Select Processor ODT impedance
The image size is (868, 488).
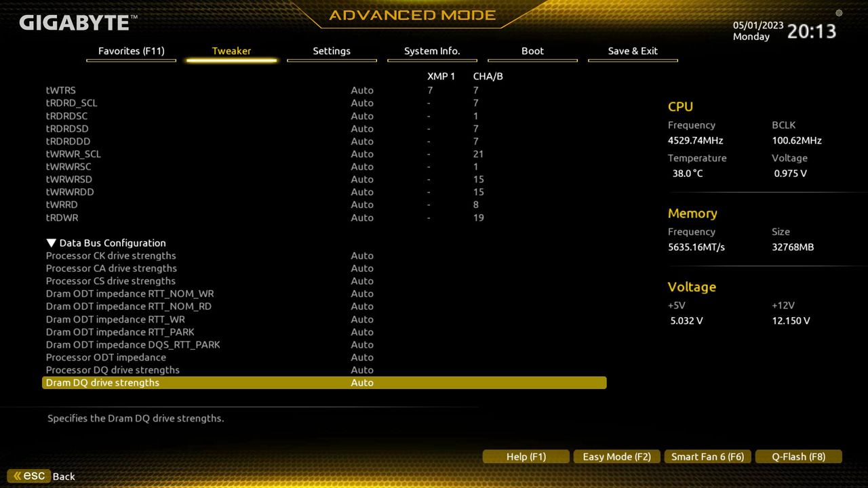[x=324, y=357]
